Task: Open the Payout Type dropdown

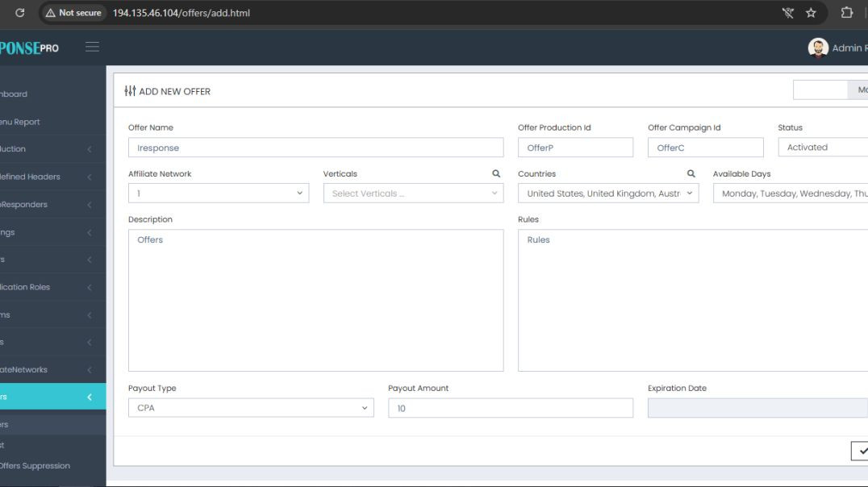Action: [250, 407]
